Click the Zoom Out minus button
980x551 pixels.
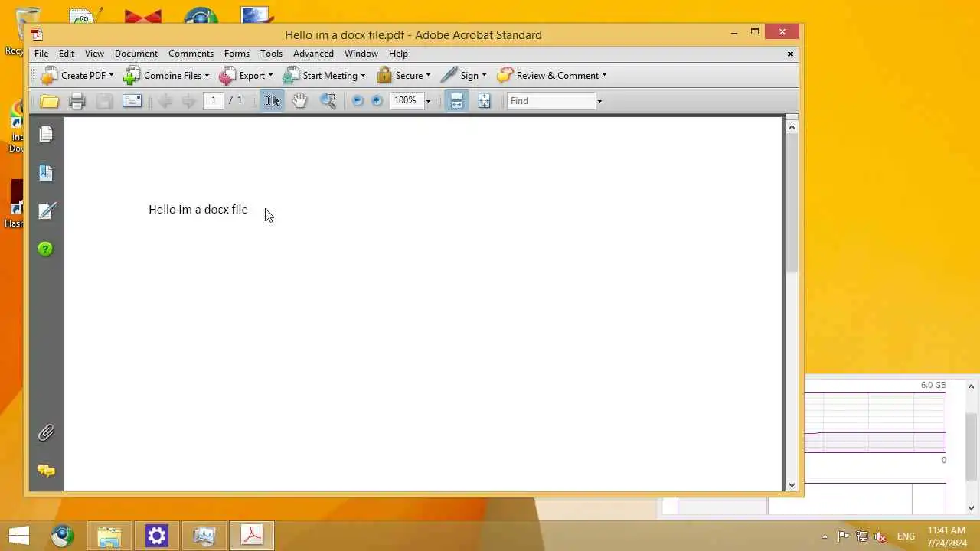click(357, 101)
